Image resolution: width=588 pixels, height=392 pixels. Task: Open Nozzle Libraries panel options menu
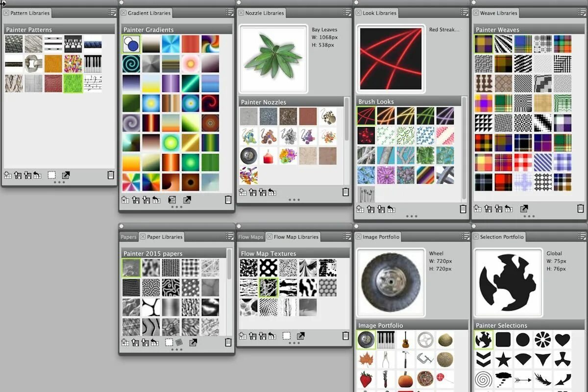[347, 12]
